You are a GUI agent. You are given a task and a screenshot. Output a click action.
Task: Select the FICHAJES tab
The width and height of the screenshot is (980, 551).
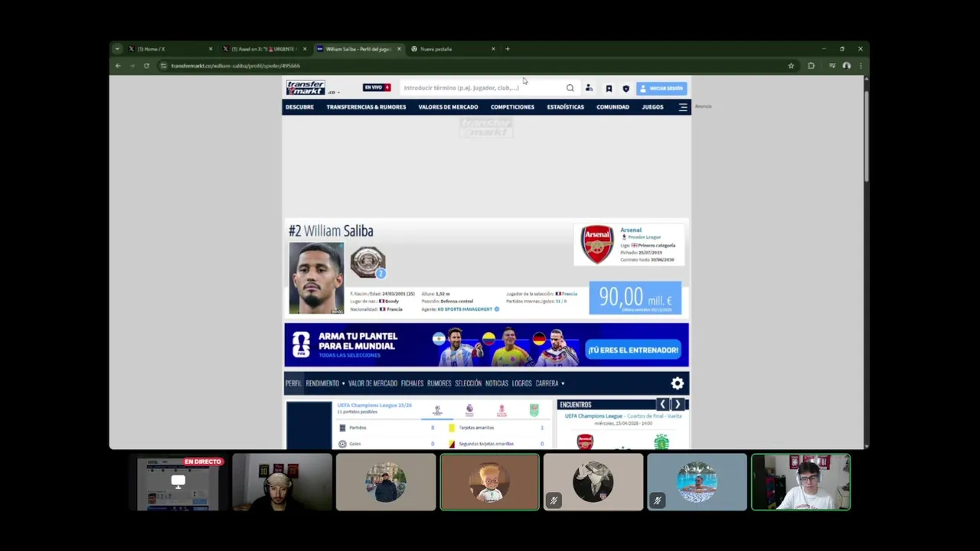coord(412,383)
